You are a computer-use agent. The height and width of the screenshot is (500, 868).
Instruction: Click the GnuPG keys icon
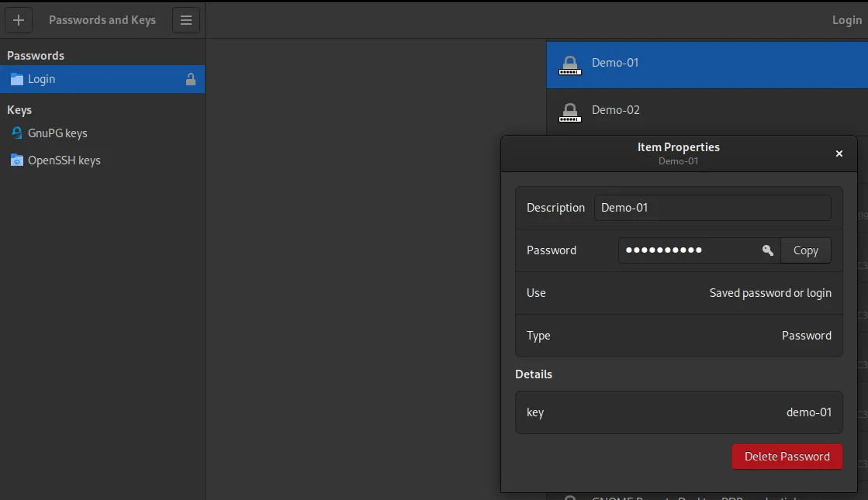(16, 133)
